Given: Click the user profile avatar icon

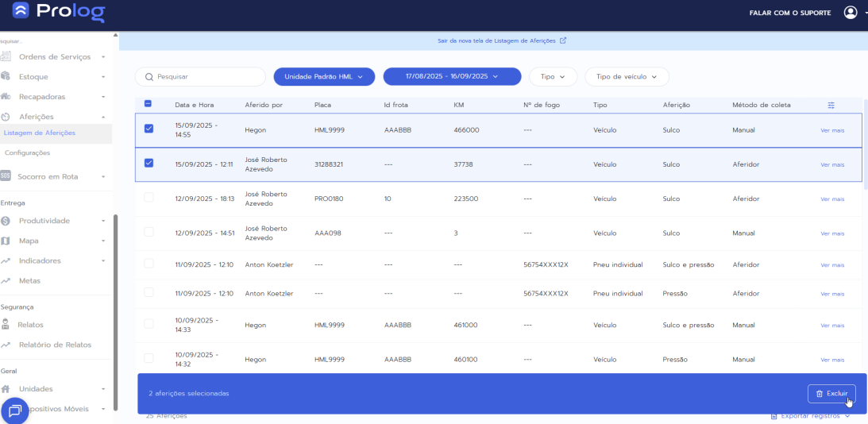Looking at the screenshot, I should 851,13.
